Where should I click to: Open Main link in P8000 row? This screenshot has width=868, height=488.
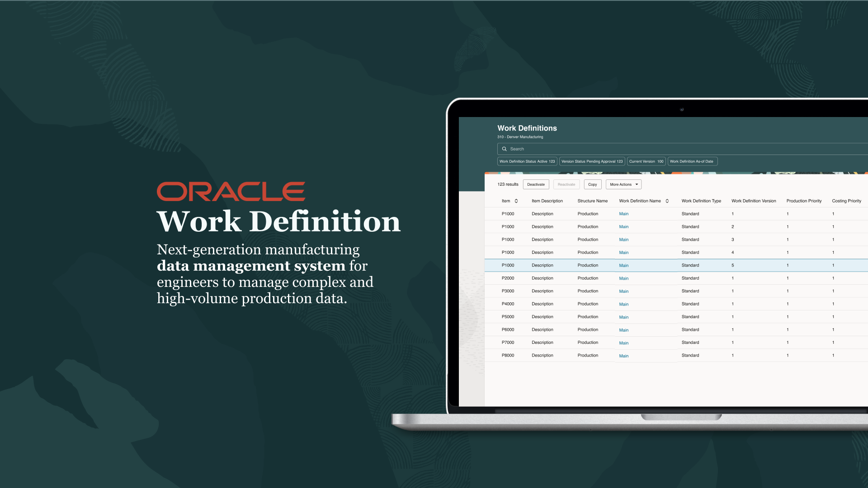pos(624,356)
